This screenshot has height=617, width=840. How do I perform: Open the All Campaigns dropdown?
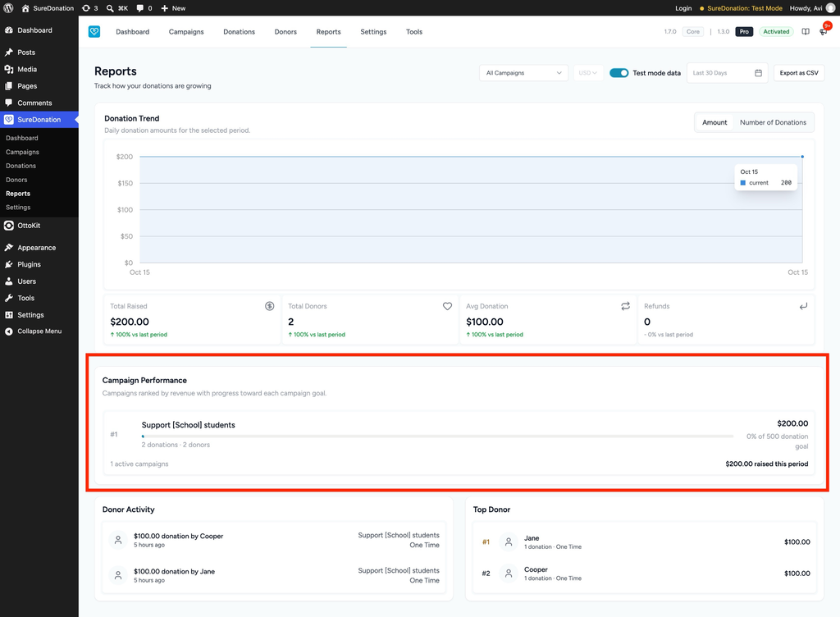coord(523,73)
